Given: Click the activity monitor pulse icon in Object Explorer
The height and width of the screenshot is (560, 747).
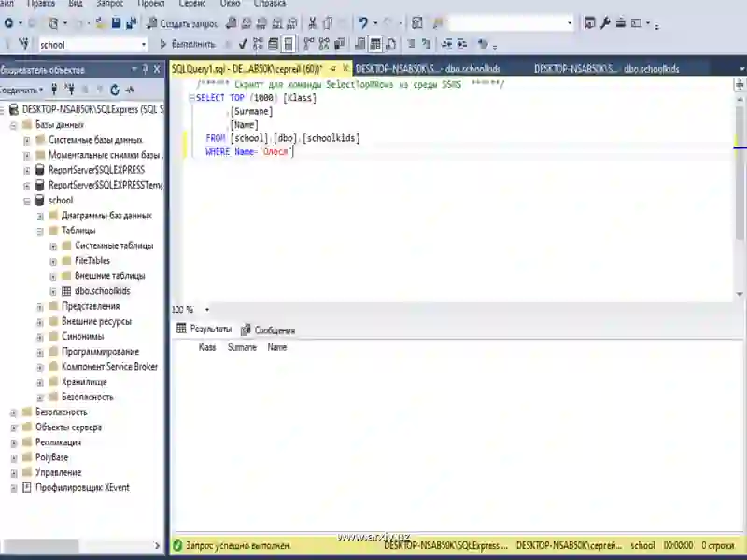Looking at the screenshot, I should tap(130, 90).
